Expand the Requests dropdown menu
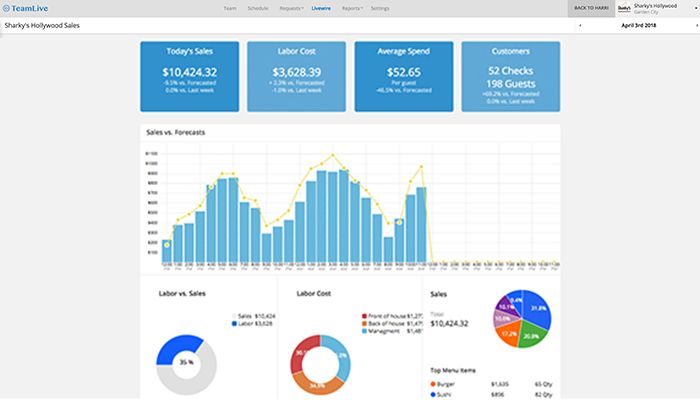Screen dimensions: 700x400 (292, 8)
